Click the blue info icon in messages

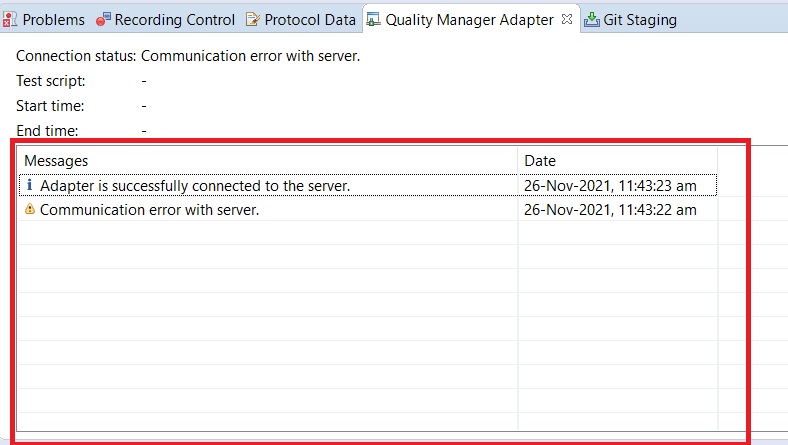pos(29,185)
